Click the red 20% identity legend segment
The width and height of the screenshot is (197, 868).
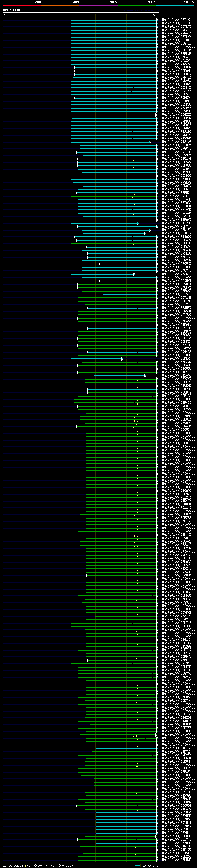tap(22, 6)
